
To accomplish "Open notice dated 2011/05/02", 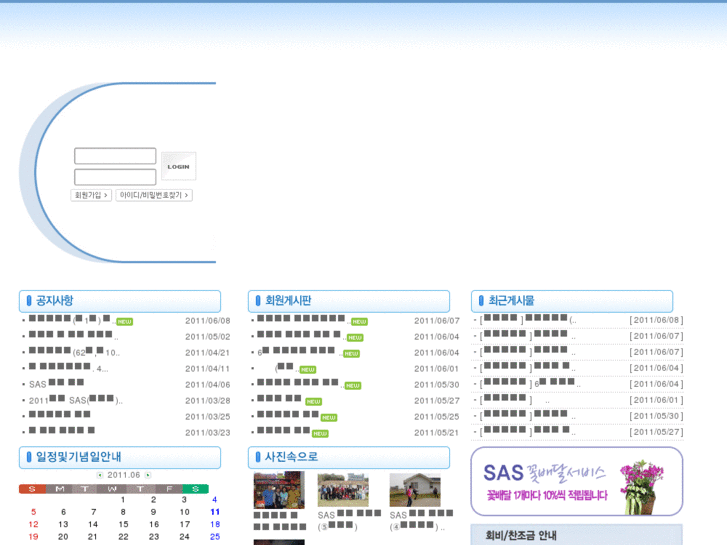I will (x=73, y=336).
